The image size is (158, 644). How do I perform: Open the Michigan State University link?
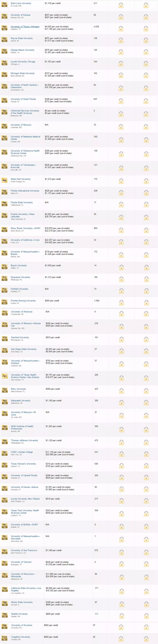coord(23,73)
